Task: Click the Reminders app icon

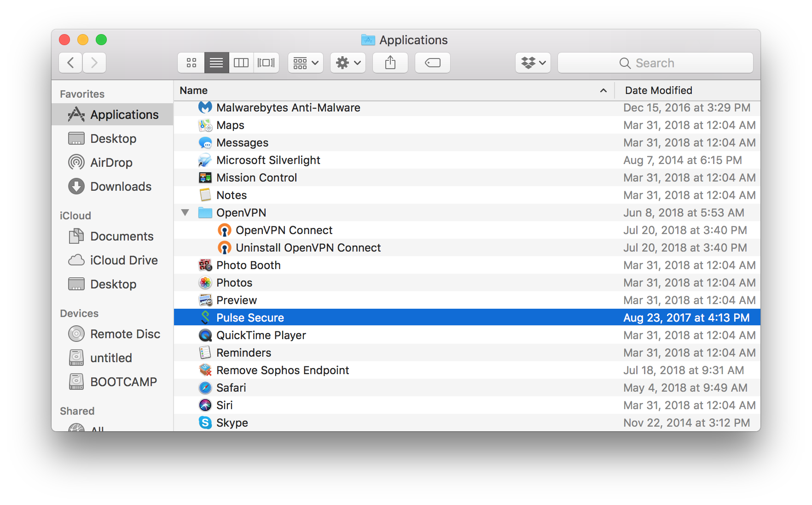Action: point(205,353)
